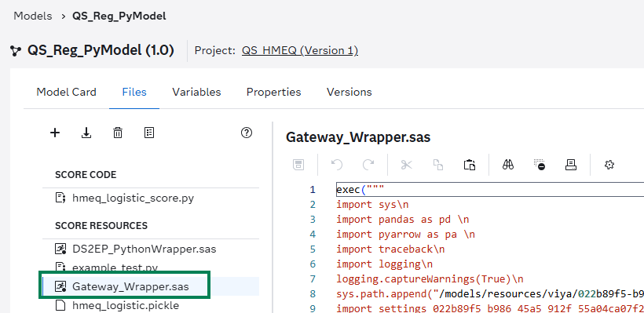Click the Cut scissors icon
Image resolution: width=644 pixels, height=313 pixels.
coord(407,165)
